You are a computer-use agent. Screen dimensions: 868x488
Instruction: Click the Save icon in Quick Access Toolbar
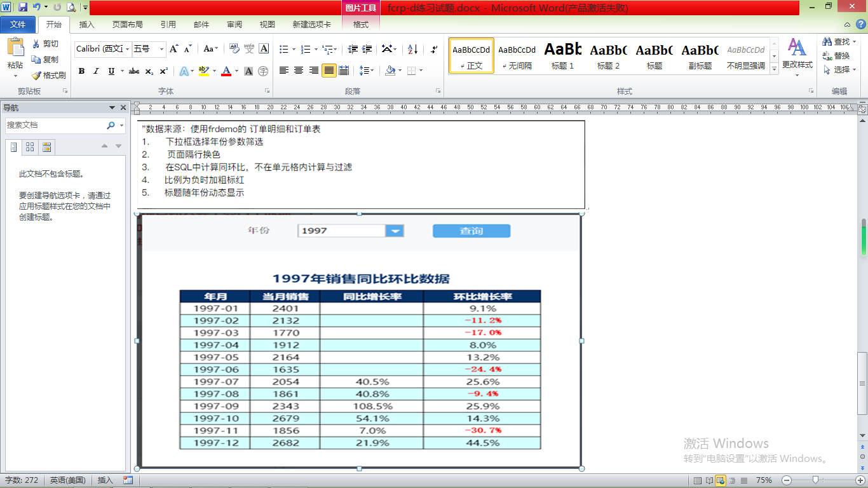(23, 7)
